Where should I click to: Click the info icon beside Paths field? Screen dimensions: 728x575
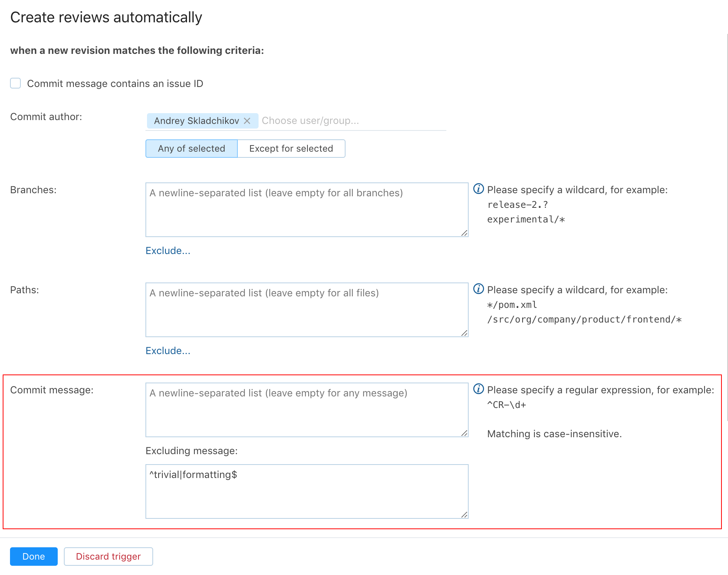(478, 289)
